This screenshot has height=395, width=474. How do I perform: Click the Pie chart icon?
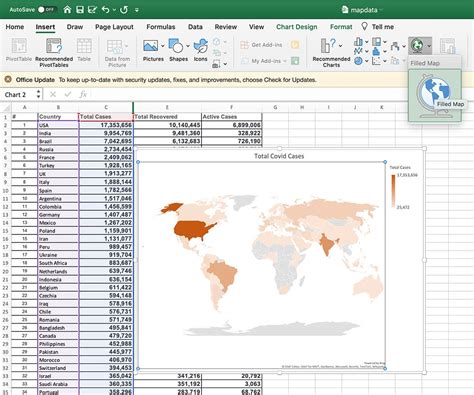click(x=358, y=61)
